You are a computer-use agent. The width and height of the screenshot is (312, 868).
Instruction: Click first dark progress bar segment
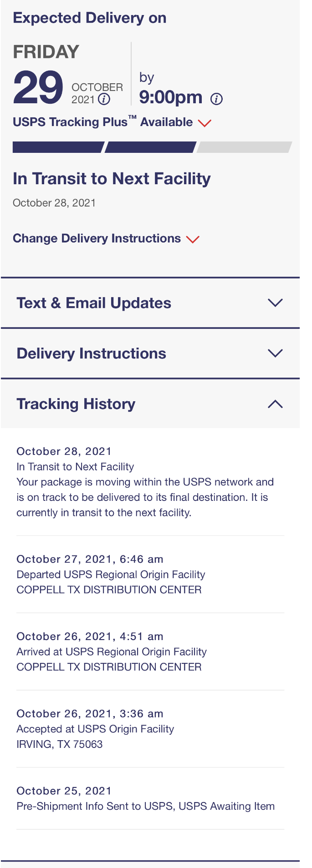point(58,147)
